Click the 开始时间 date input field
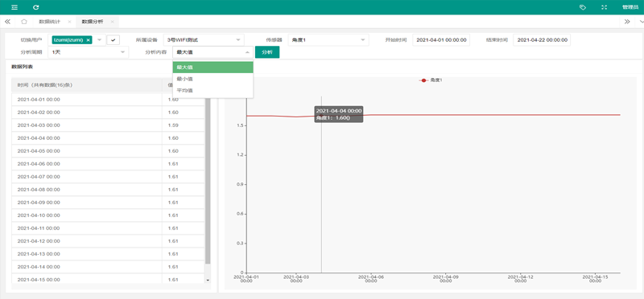The height and width of the screenshot is (299, 644). 441,39
